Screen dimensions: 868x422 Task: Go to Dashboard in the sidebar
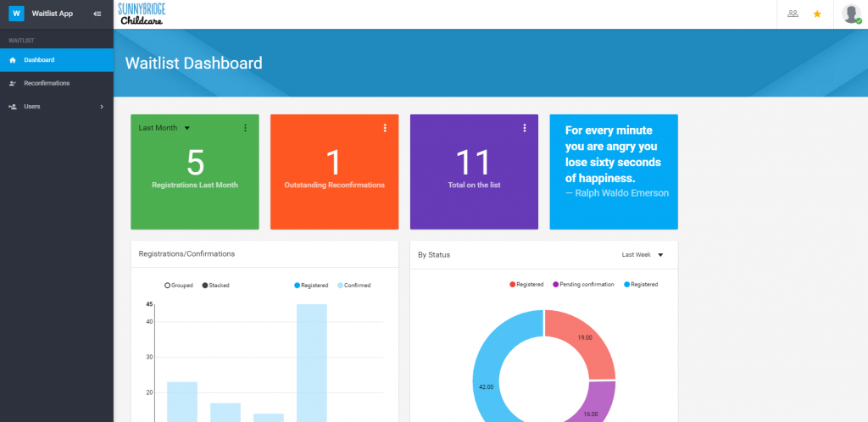(x=39, y=60)
